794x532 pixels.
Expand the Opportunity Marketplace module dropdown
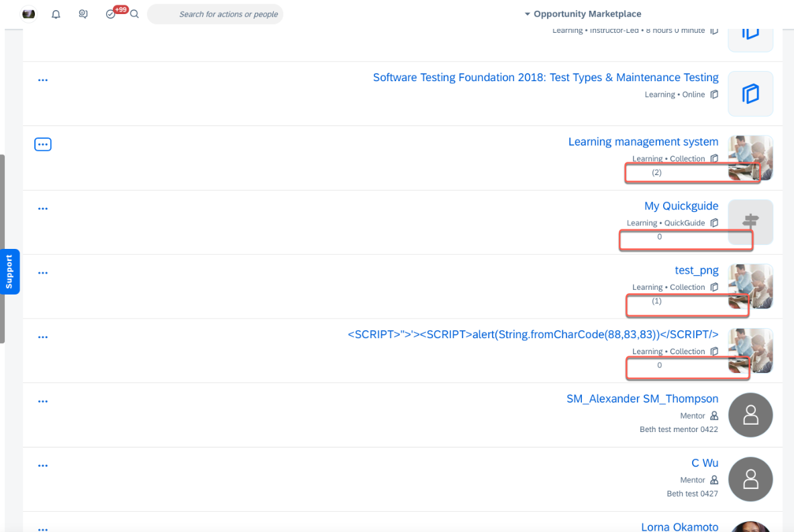pyautogui.click(x=583, y=13)
